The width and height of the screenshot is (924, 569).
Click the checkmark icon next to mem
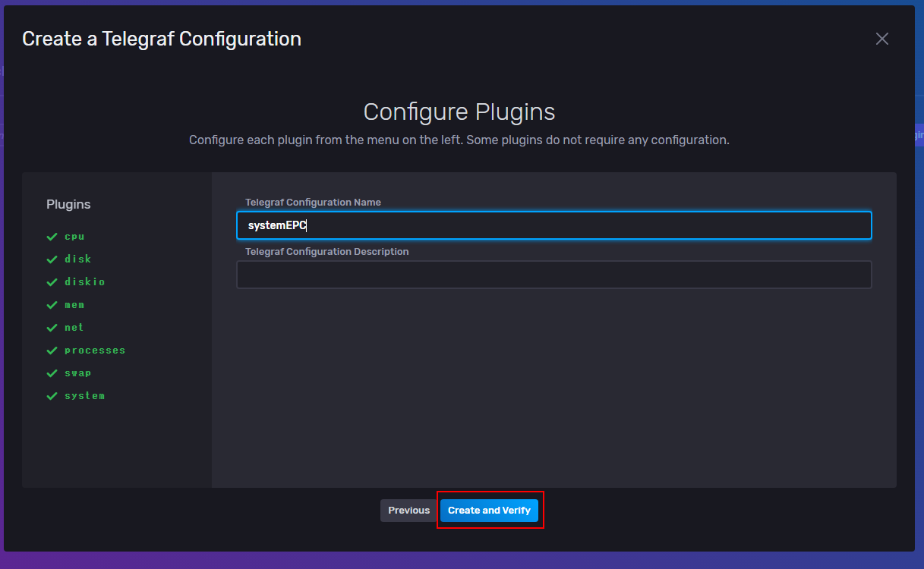pyautogui.click(x=52, y=305)
